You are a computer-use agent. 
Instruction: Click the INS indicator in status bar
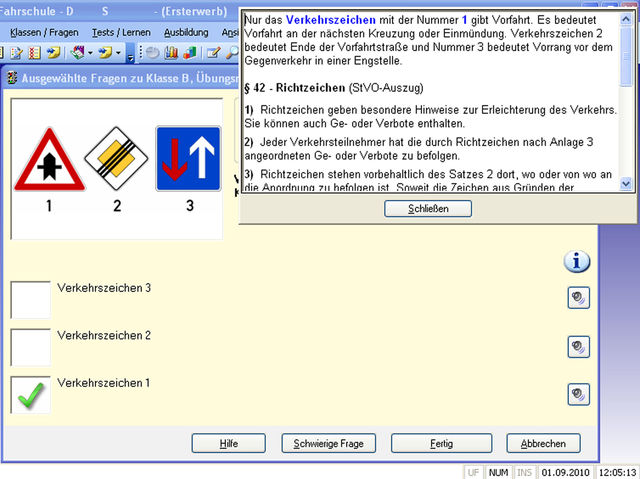point(524,472)
